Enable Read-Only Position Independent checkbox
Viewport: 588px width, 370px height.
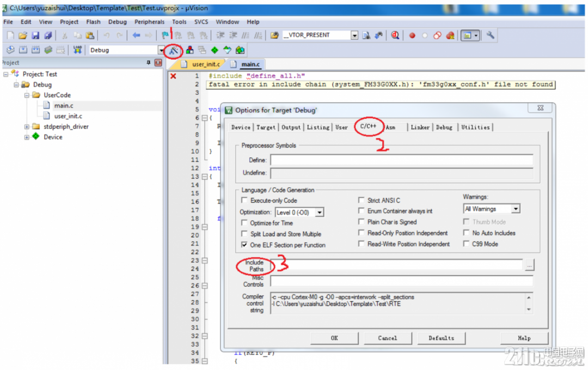[362, 233]
